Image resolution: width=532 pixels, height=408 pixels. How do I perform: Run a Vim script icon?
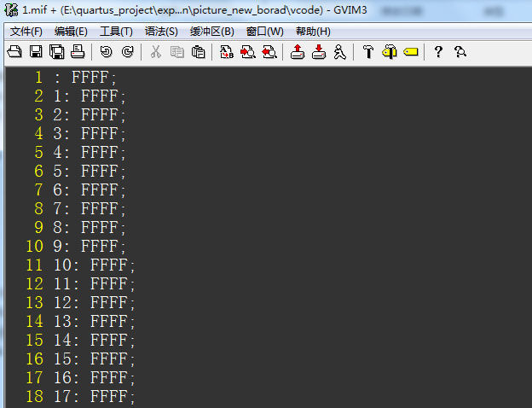(x=339, y=52)
